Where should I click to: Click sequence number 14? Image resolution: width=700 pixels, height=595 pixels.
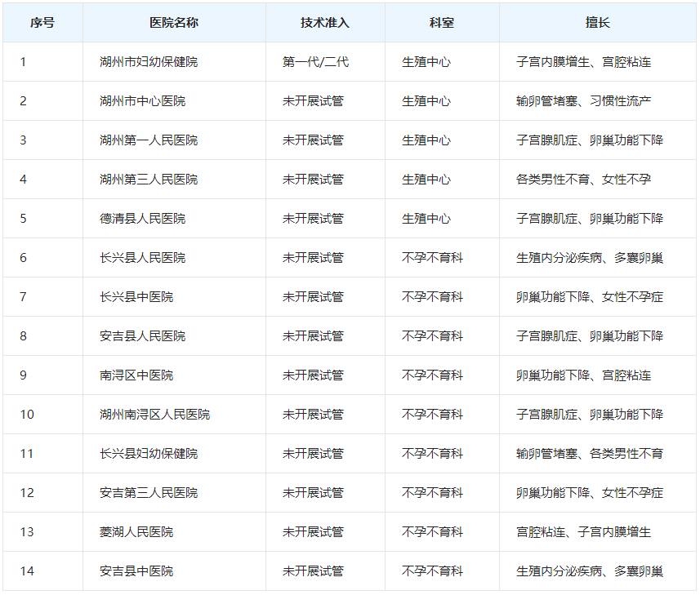[27, 571]
